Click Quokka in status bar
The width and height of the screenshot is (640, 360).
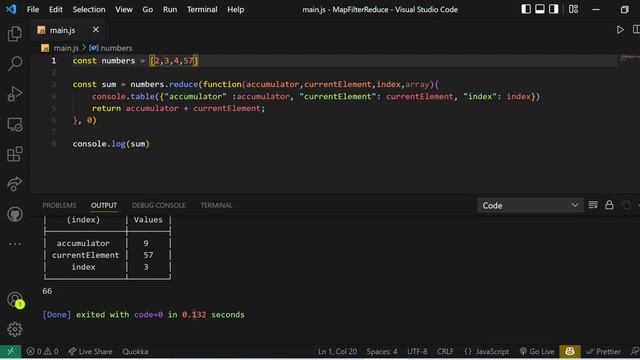[135, 351]
